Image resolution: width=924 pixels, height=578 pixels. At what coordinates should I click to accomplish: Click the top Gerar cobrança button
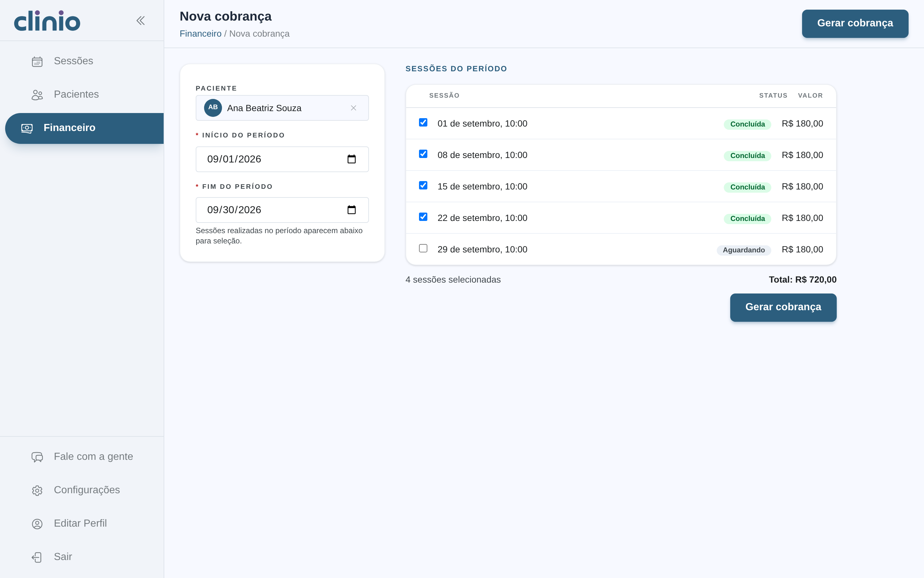coord(855,23)
